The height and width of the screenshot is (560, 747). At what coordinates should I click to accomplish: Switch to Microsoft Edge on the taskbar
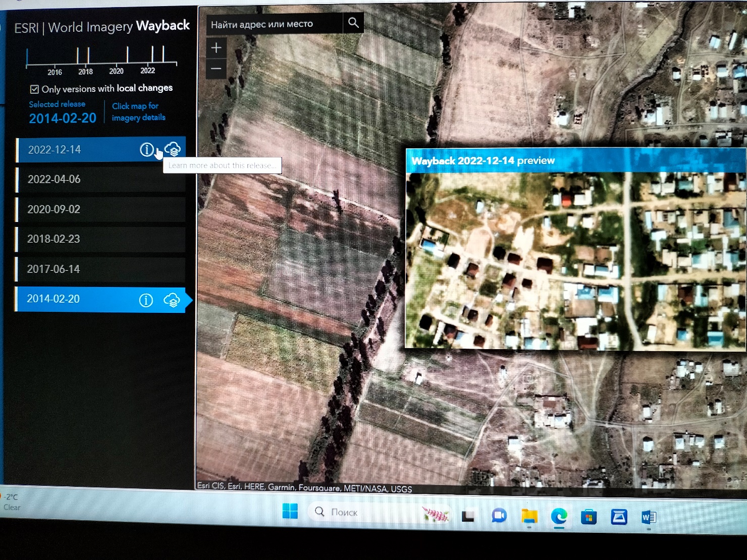point(559,516)
